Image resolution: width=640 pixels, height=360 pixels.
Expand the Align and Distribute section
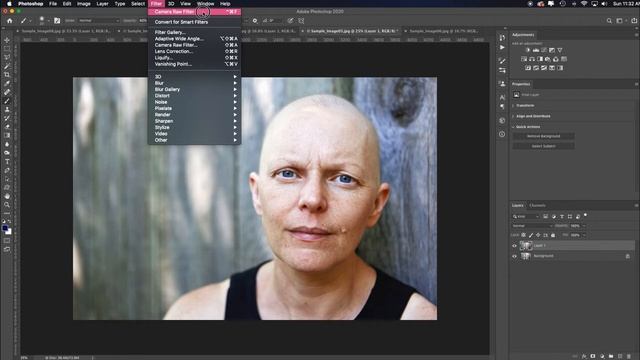coord(513,116)
